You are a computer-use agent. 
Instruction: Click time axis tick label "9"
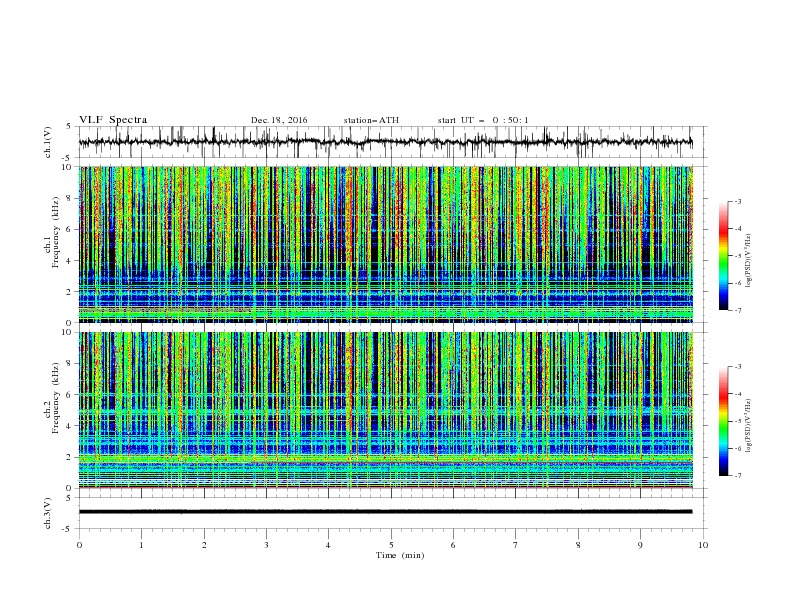[x=640, y=545]
